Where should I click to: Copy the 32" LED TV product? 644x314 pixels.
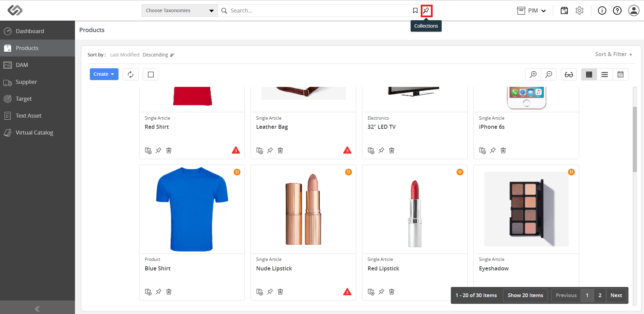point(371,150)
